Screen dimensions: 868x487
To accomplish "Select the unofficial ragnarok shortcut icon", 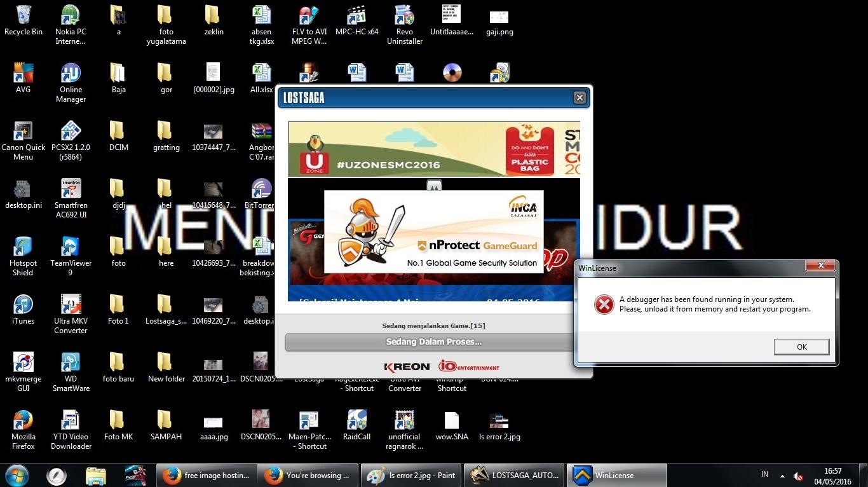I will [x=404, y=430].
